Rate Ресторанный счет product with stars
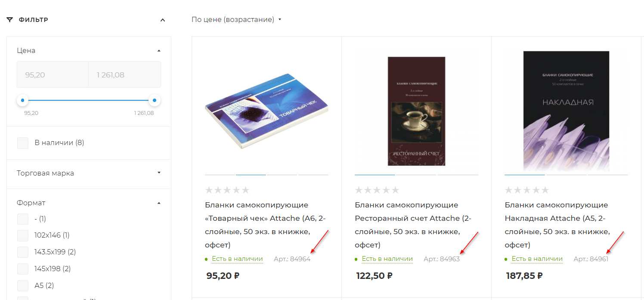 [x=377, y=190]
